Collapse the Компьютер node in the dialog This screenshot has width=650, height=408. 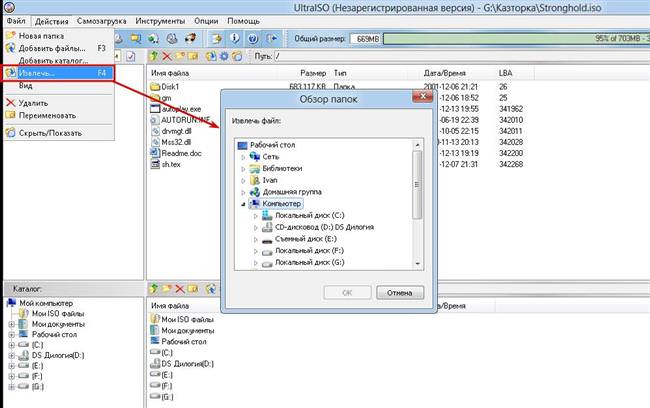click(243, 204)
